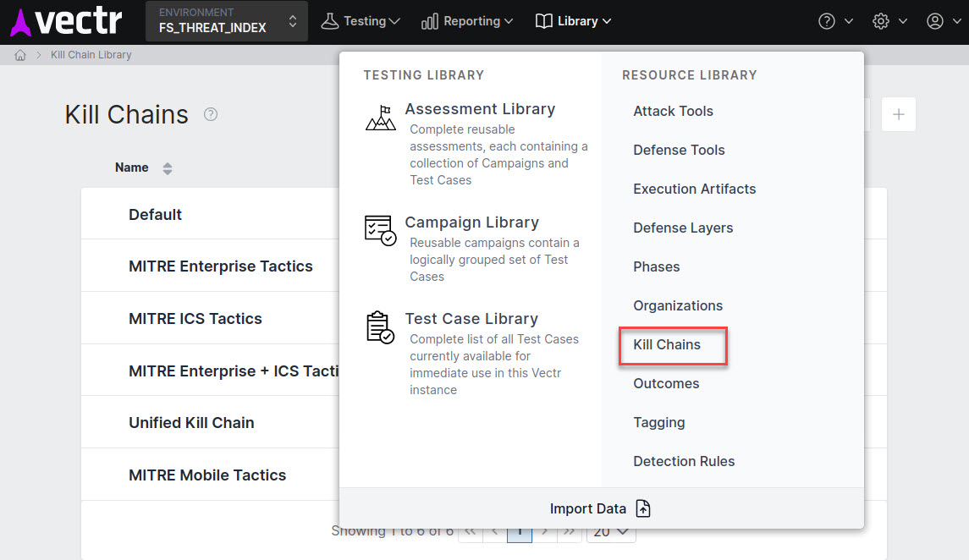Open the help question mark icon
Screen dimensions: 969x560
click(x=827, y=21)
